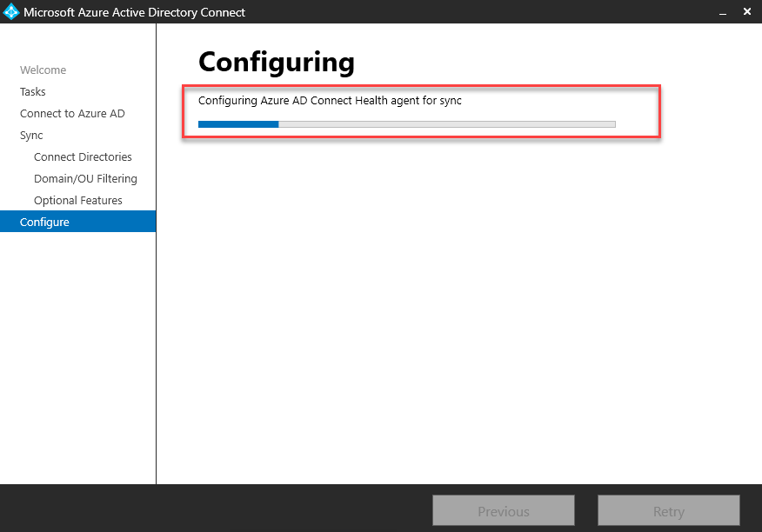Image resolution: width=762 pixels, height=532 pixels.
Task: Open the Domain/OU Filtering sub-step
Action: tap(85, 179)
